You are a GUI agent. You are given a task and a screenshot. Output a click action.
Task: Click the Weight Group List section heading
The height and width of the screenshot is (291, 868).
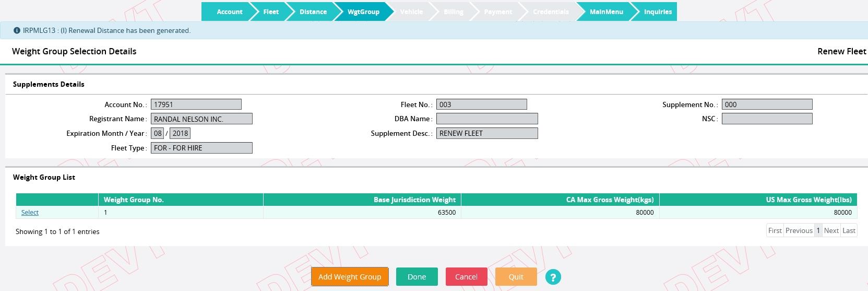pos(44,177)
